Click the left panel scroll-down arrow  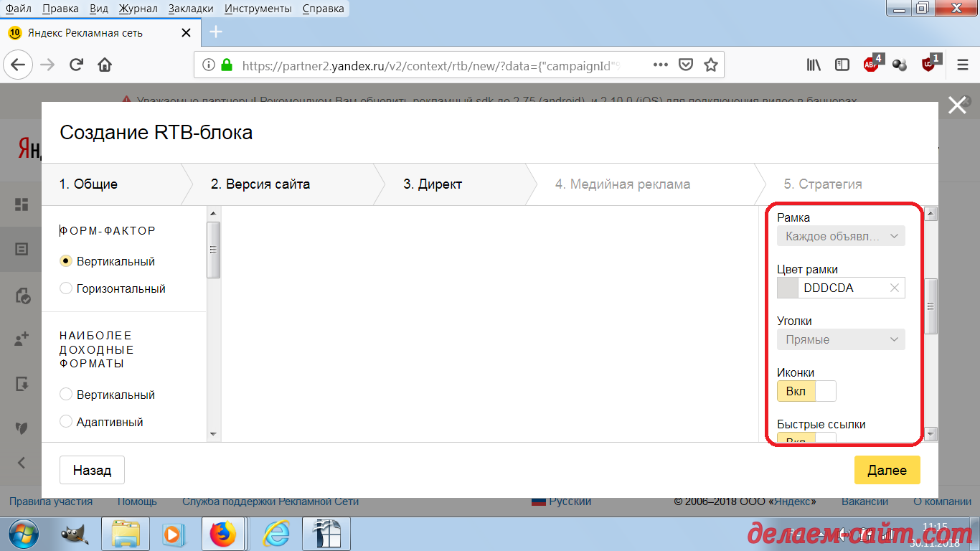(213, 434)
